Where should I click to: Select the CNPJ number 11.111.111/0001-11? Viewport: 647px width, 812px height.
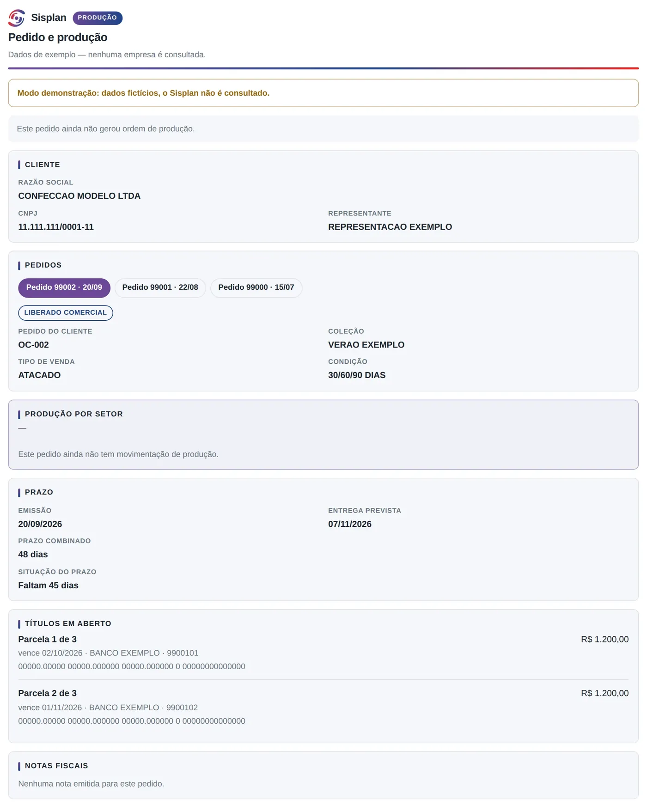coord(56,227)
